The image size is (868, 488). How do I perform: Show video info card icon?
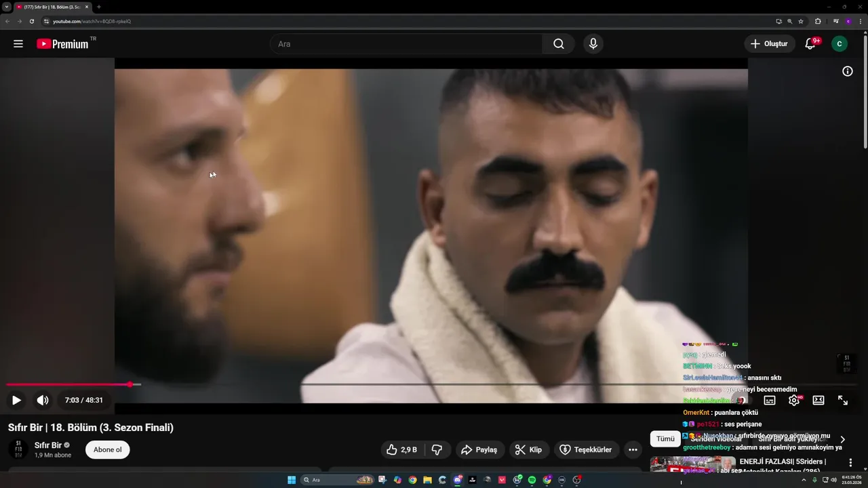tap(848, 71)
